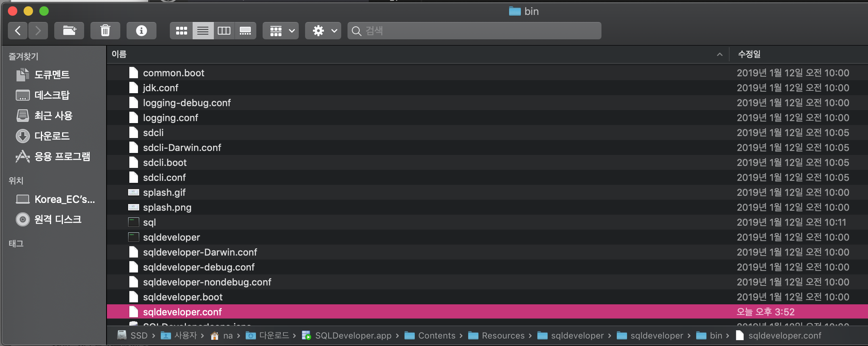Screen dimensions: 868x346
Task: Click the 검색 search field
Action: (474, 31)
